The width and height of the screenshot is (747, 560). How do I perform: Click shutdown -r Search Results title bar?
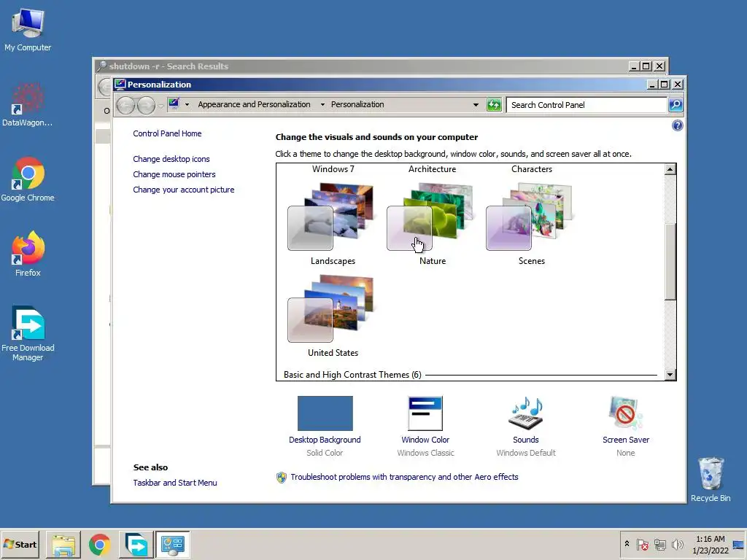(x=362, y=66)
